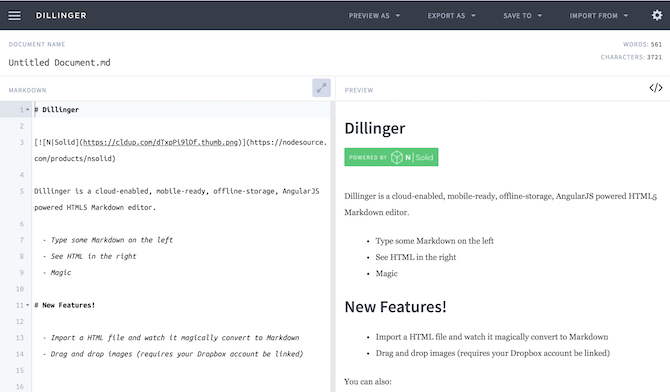Viewport: 670px width, 392px height.
Task: Click editor line 'Drag and drop images'
Action: click(173, 354)
